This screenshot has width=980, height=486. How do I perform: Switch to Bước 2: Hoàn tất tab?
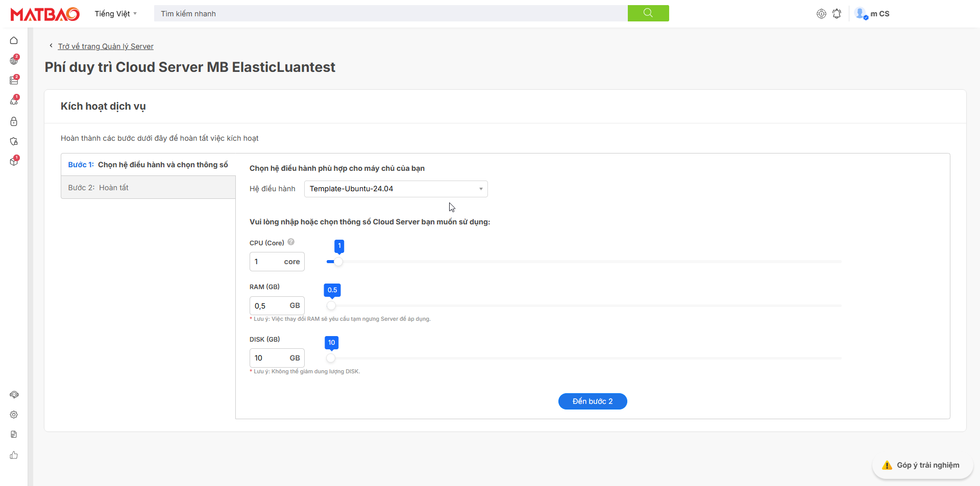point(148,188)
